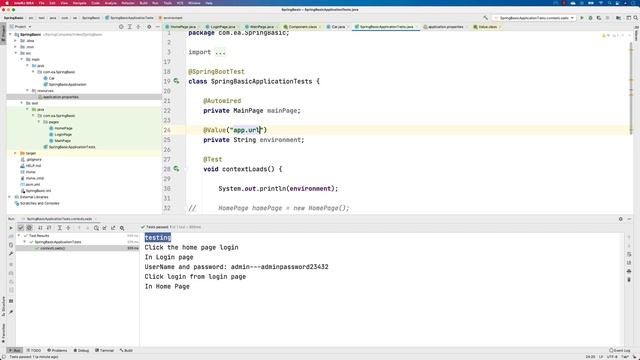640x360 pixels.
Task: Select application.properties in project tree
Action: tap(60, 97)
